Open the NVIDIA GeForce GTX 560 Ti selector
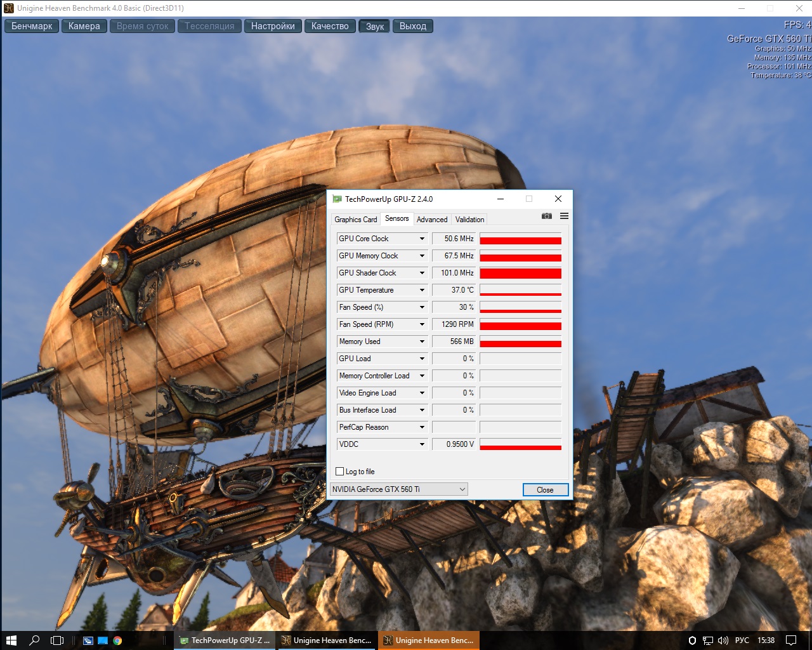The image size is (812, 650). [x=399, y=489]
